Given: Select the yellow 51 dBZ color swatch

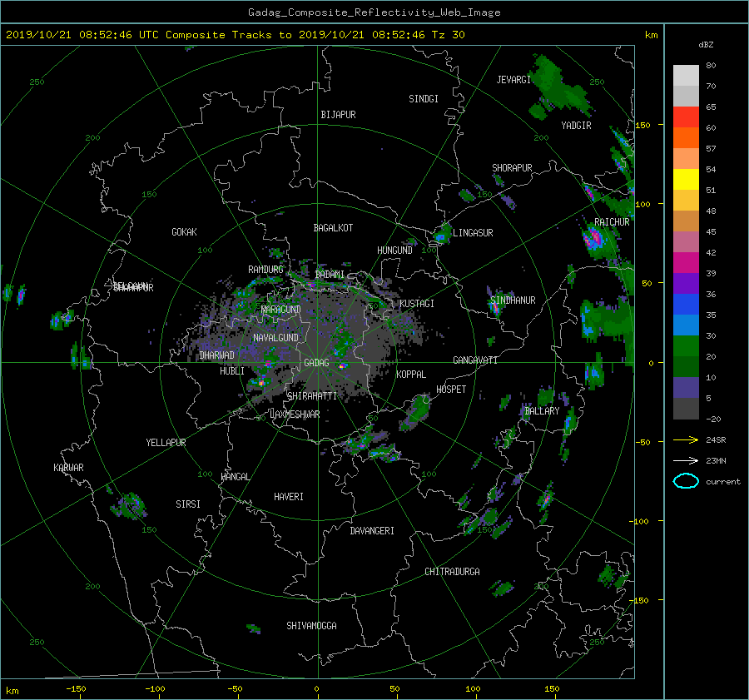Looking at the screenshot, I should (686, 180).
